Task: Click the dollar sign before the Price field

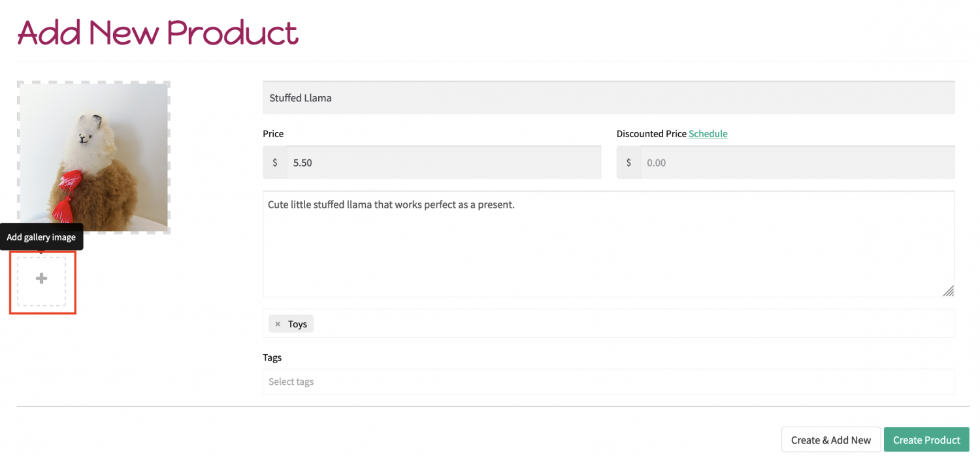Action: point(275,163)
